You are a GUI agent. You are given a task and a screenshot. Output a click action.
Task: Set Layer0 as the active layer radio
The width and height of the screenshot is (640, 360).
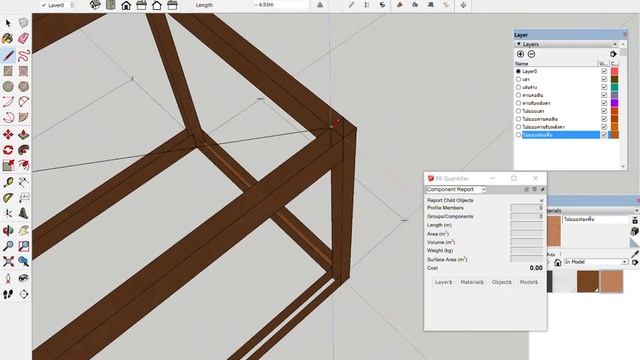click(x=518, y=71)
